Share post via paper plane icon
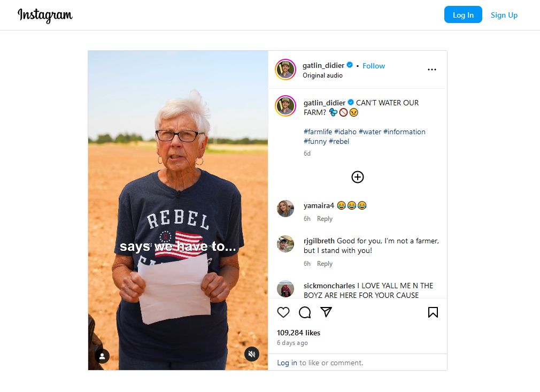The width and height of the screenshot is (540, 392). [326, 312]
